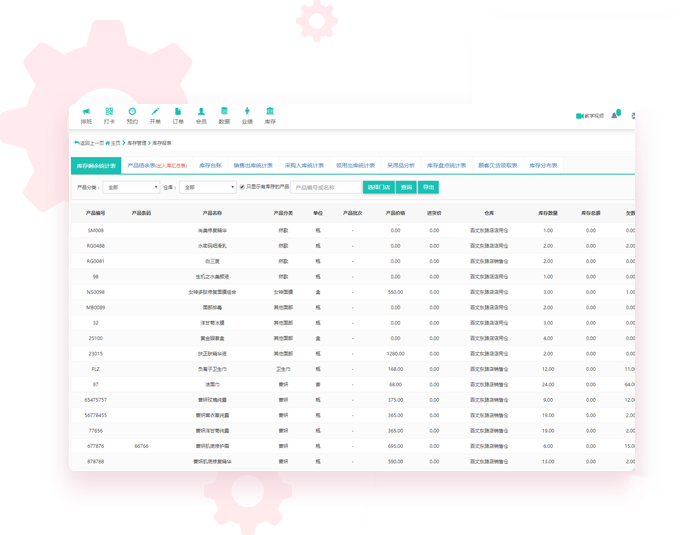Click product code SM008
Image resolution: width=698 pixels, height=535 pixels.
click(x=95, y=231)
